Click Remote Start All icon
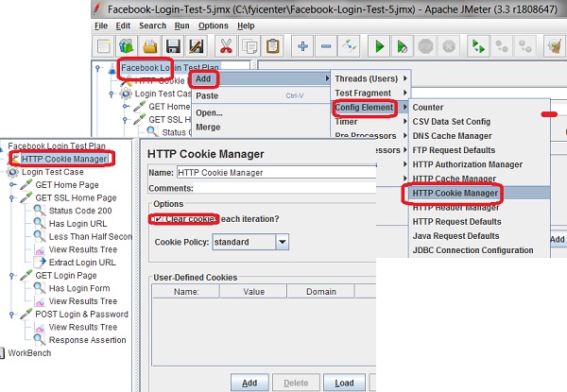The image size is (567, 392). (478, 46)
